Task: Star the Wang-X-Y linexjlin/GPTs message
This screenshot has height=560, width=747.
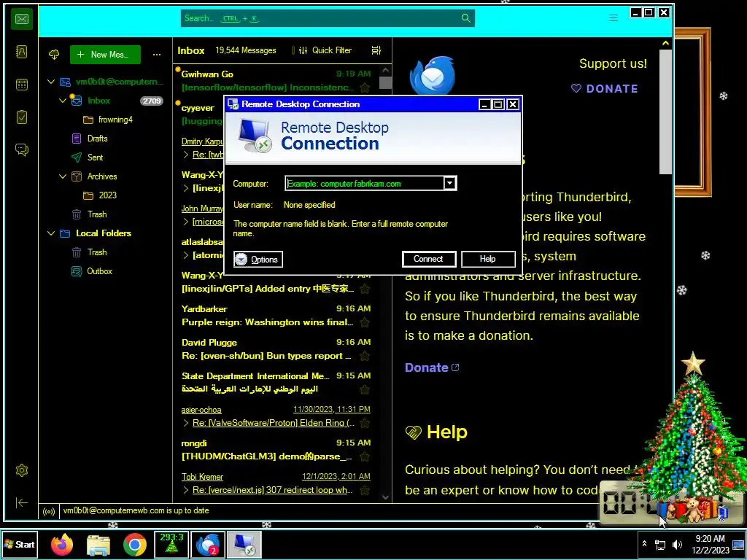Action: coord(365,289)
